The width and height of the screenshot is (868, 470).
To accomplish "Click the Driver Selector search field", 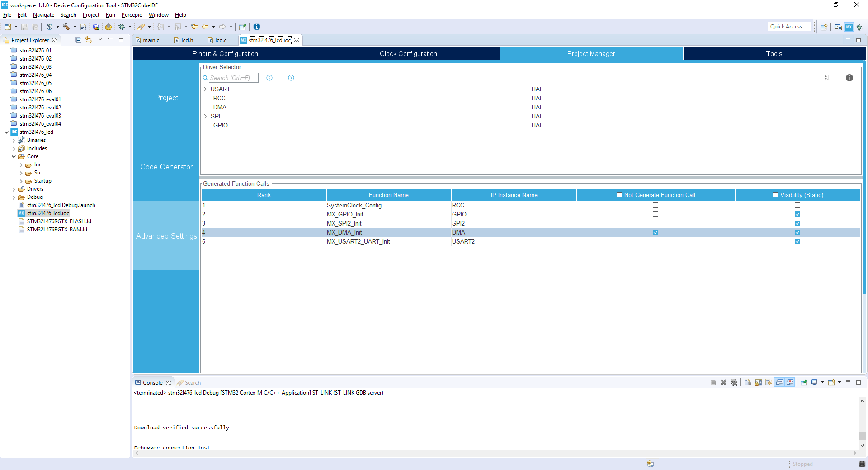I will (234, 78).
